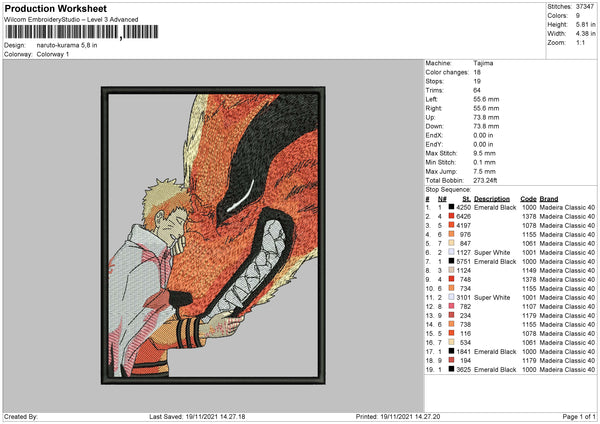Click the barcode under the Wilcom header
600x424 pixels.
click(81, 32)
